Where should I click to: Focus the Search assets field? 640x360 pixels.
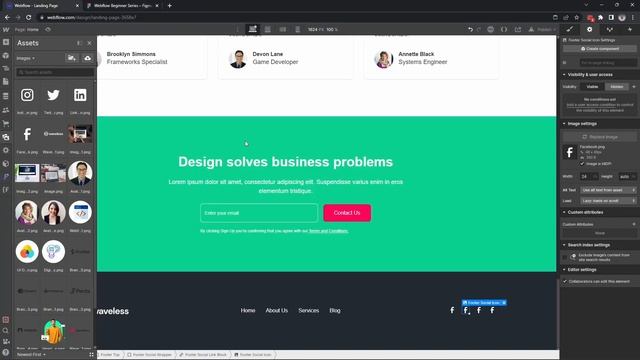(x=55, y=72)
